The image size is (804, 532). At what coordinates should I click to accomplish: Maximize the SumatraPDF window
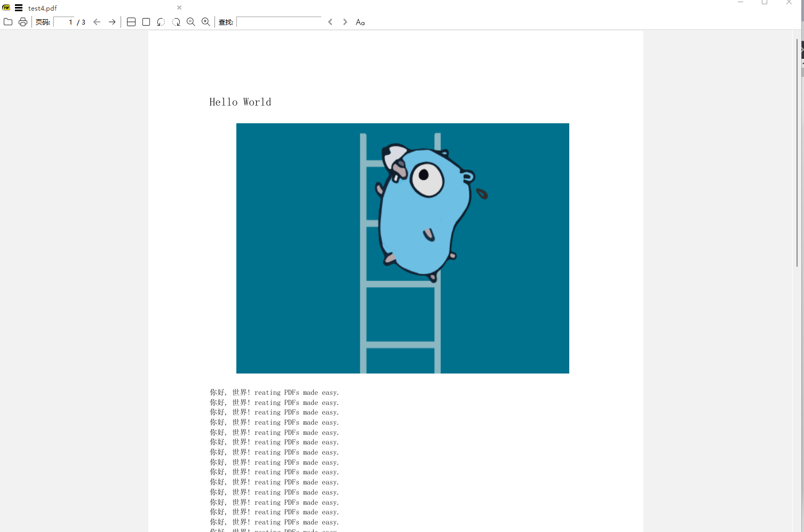pyautogui.click(x=765, y=3)
